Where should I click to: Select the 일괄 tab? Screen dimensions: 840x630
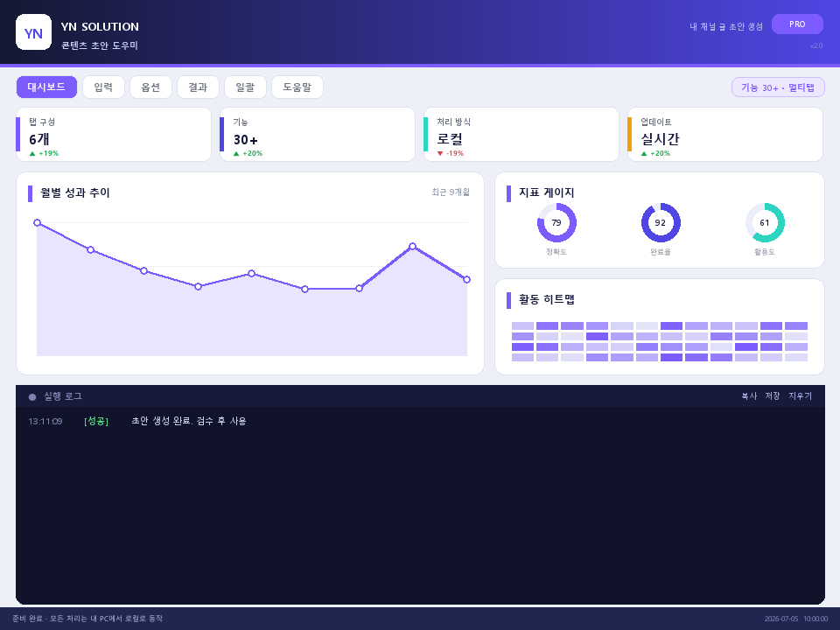pos(245,87)
